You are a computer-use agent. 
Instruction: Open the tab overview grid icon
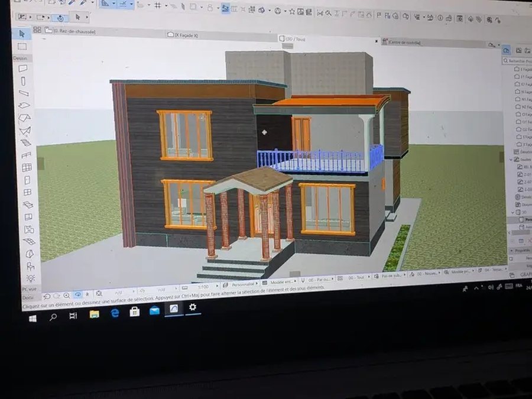[37, 30]
